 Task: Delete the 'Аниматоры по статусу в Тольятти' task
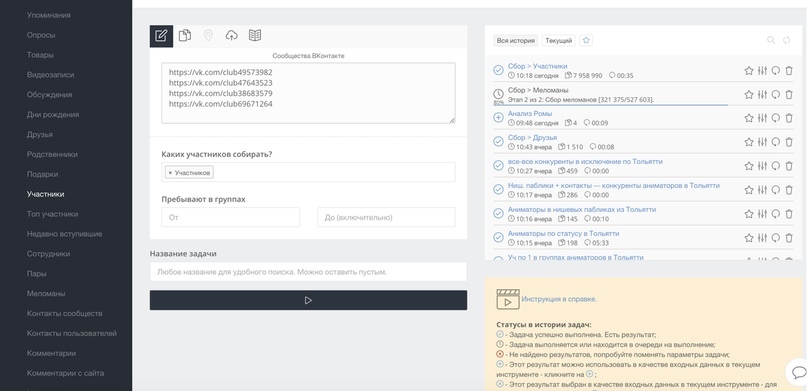pyautogui.click(x=789, y=238)
